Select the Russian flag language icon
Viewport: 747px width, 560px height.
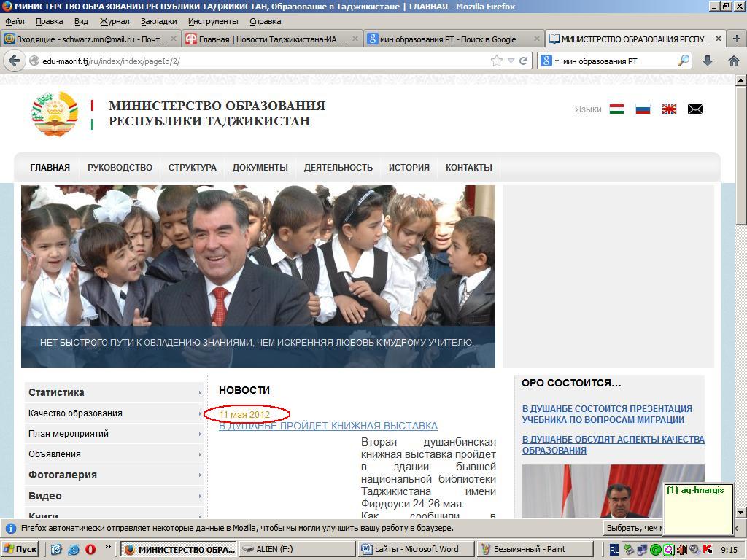tap(643, 109)
